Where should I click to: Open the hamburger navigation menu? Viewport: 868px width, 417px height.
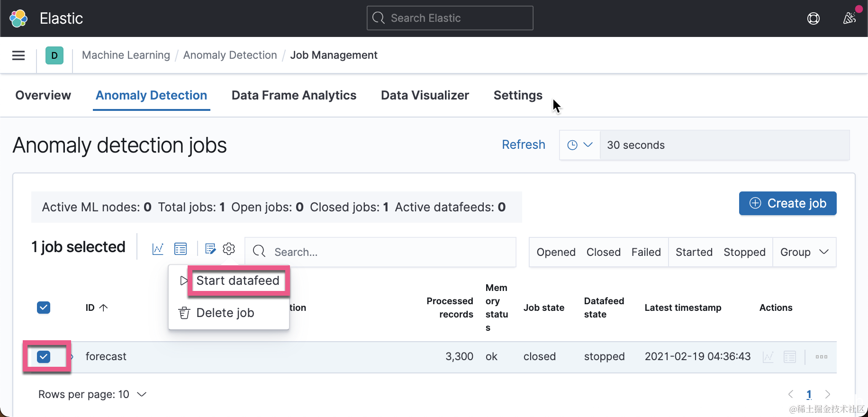coord(18,55)
